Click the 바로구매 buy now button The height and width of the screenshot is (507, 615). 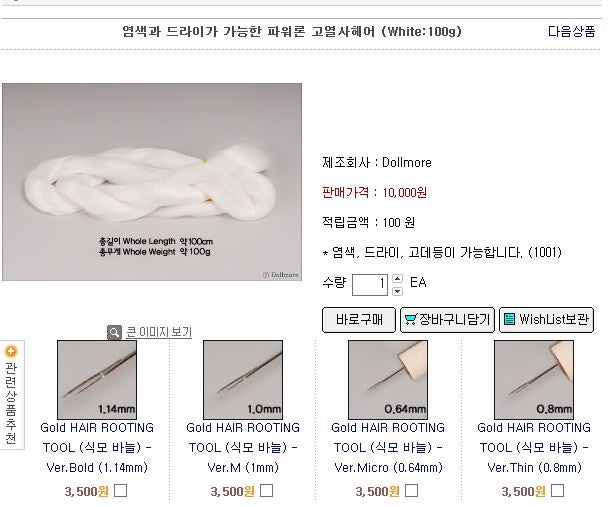[359, 320]
